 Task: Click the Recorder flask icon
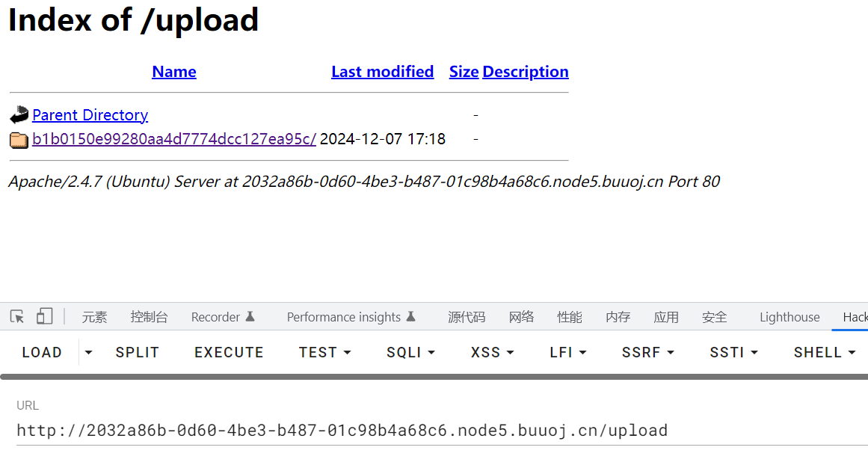pyautogui.click(x=250, y=317)
